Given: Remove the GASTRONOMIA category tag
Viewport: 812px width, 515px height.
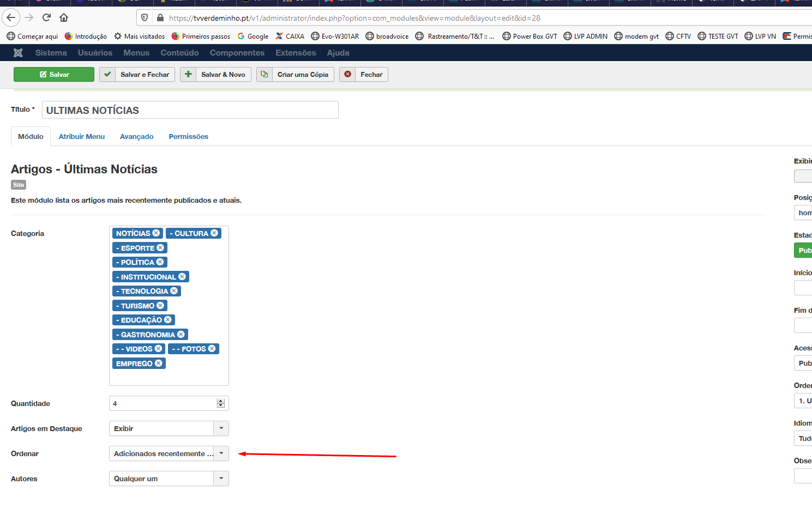Looking at the screenshot, I should [181, 335].
